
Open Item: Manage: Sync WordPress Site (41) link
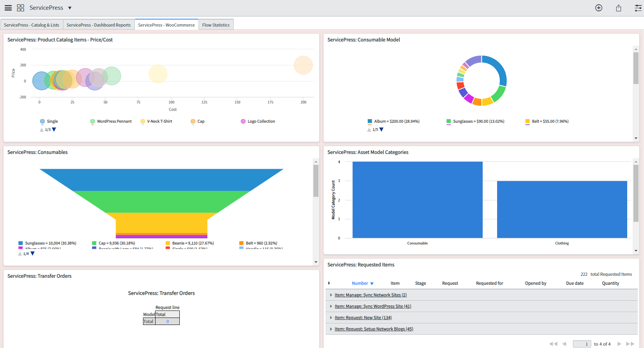point(373,306)
